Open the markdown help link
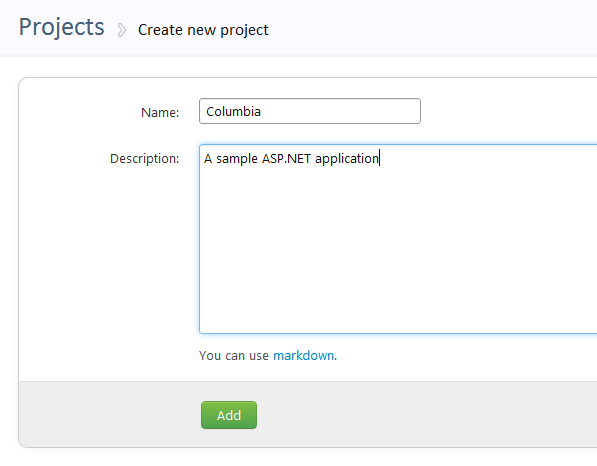This screenshot has width=597, height=466. [x=303, y=356]
